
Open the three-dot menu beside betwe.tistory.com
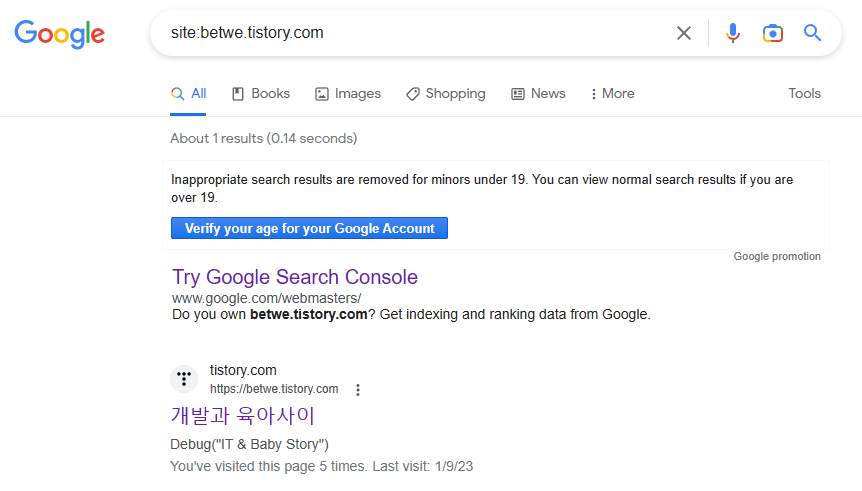pyautogui.click(x=358, y=390)
